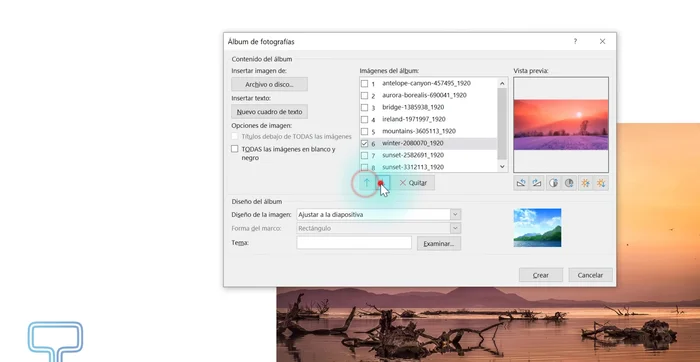Select ireland-1971997_1920 in the list

[414, 119]
